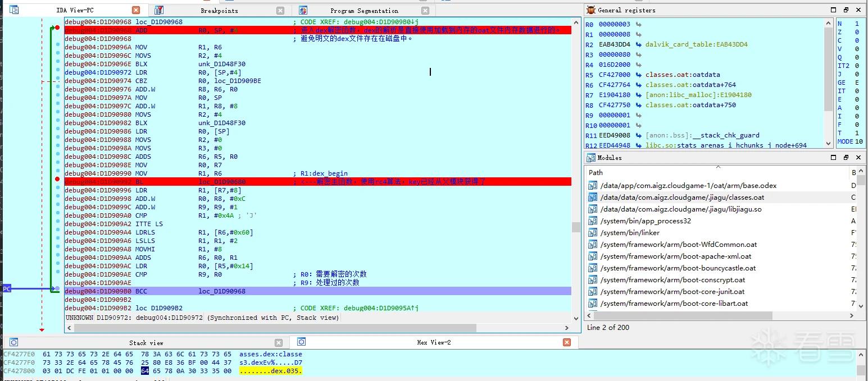This screenshot has height=381, width=868.
Task: Click the Hex View-2 panel icon
Action: [x=302, y=342]
